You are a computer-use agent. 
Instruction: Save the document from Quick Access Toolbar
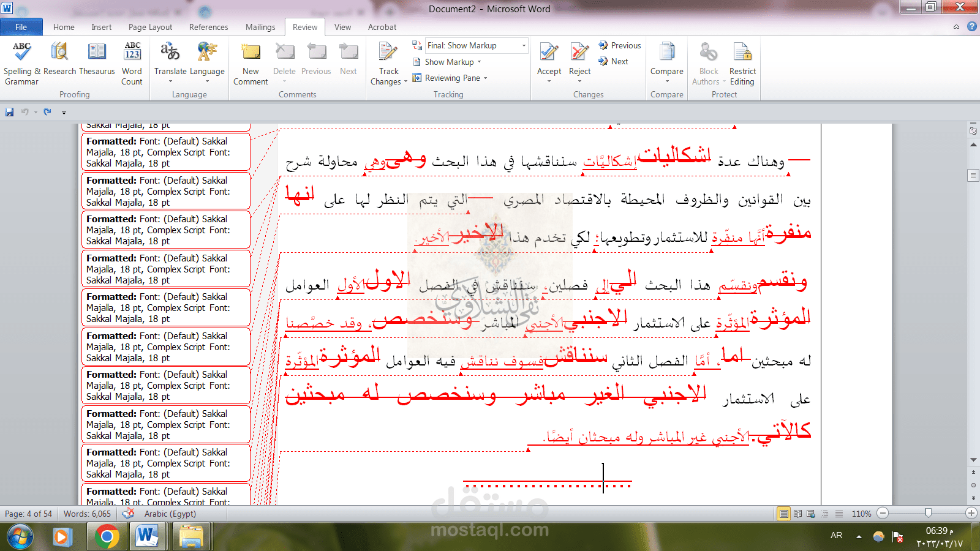9,112
